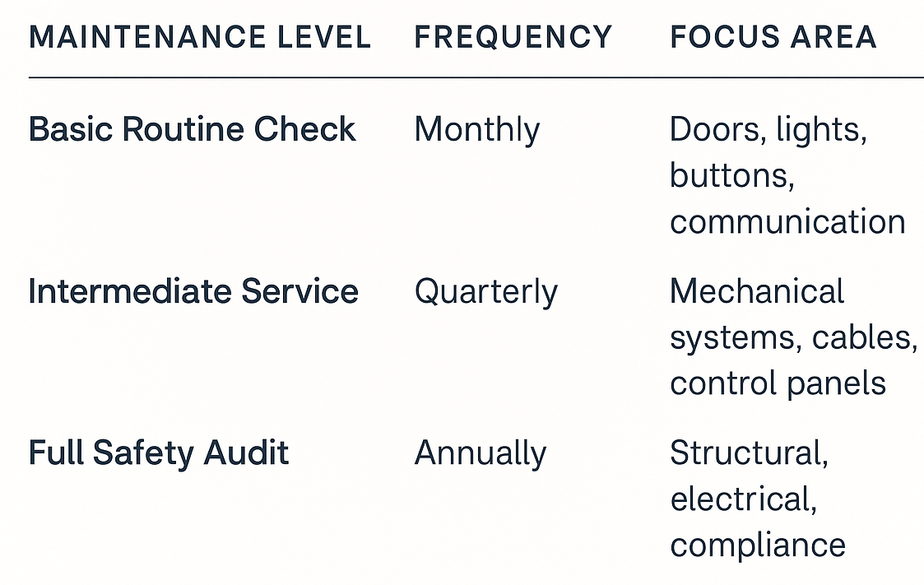Click the Annually frequency cell
This screenshot has height=585, width=924.
click(x=481, y=455)
